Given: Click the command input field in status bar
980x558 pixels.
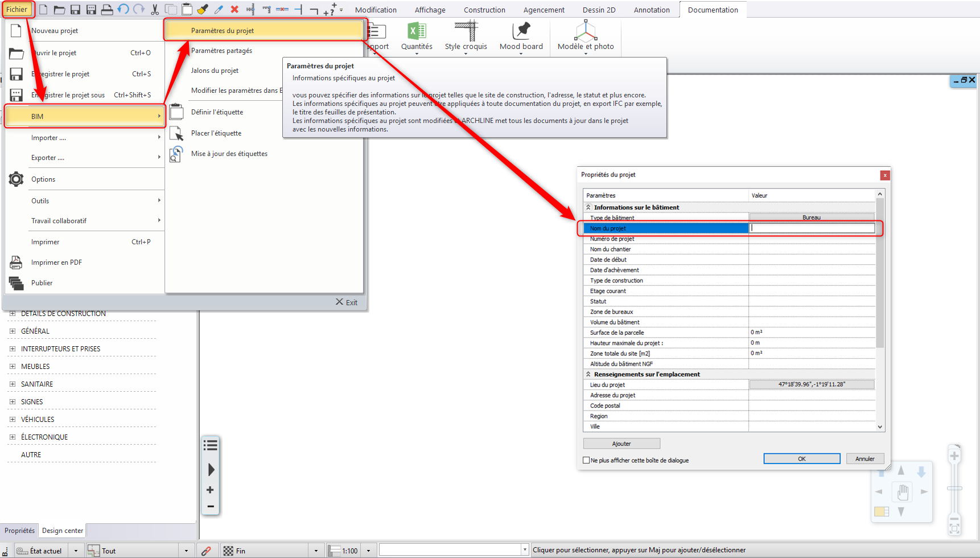Looking at the screenshot, I should point(450,550).
